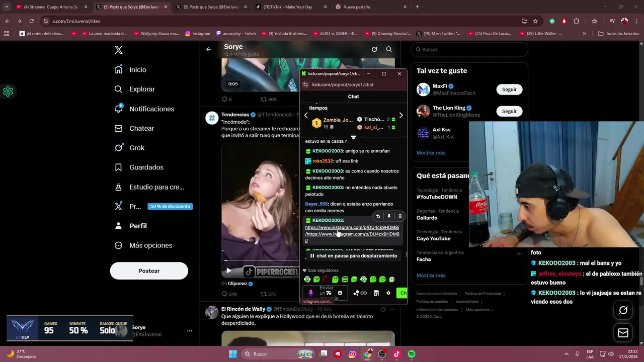The height and width of the screenshot is (362, 644).
Task: Open options for Facha trend
Action: [519, 253]
